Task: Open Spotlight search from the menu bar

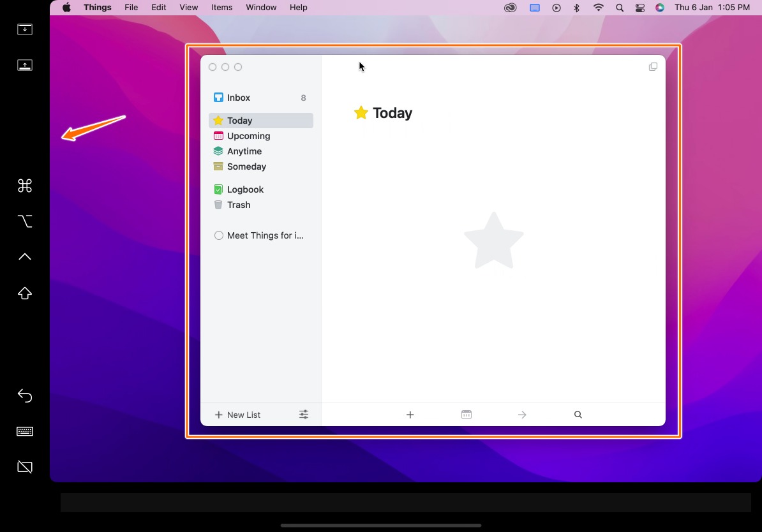Action: pyautogui.click(x=619, y=7)
